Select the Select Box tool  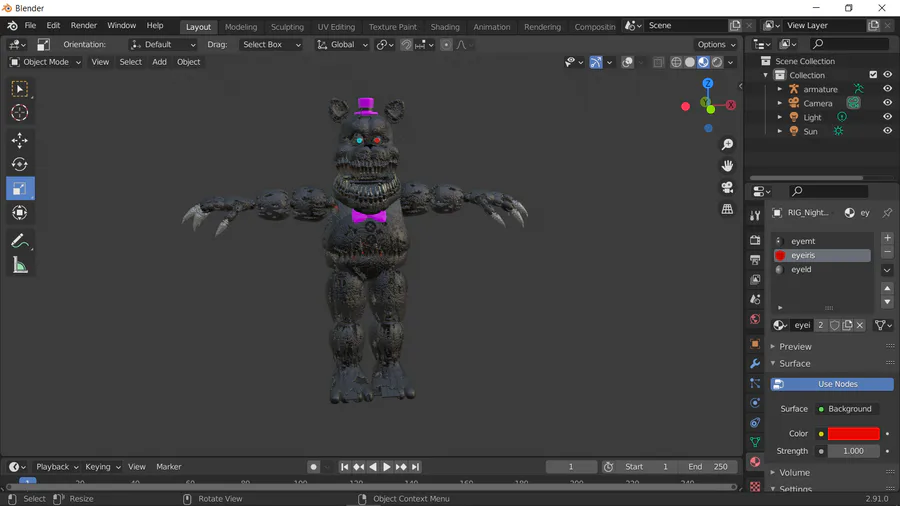click(20, 89)
